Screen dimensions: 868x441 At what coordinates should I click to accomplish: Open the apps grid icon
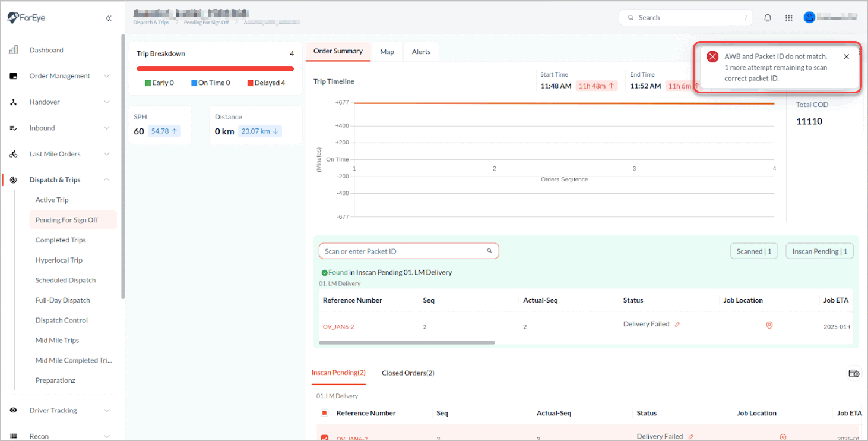[789, 18]
